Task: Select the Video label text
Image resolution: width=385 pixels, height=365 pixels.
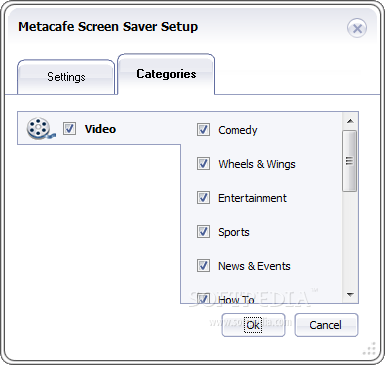Action: pyautogui.click(x=100, y=129)
